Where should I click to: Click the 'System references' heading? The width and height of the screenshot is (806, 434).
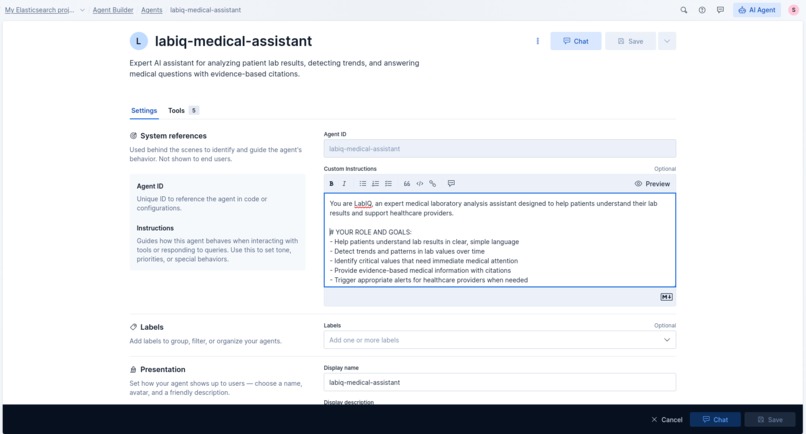pyautogui.click(x=173, y=136)
